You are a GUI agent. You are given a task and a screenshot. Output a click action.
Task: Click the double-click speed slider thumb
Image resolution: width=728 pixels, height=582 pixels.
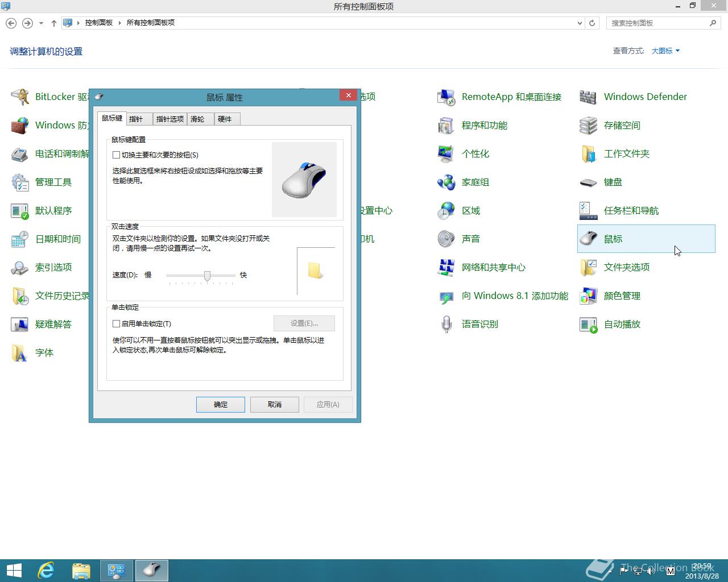point(207,276)
